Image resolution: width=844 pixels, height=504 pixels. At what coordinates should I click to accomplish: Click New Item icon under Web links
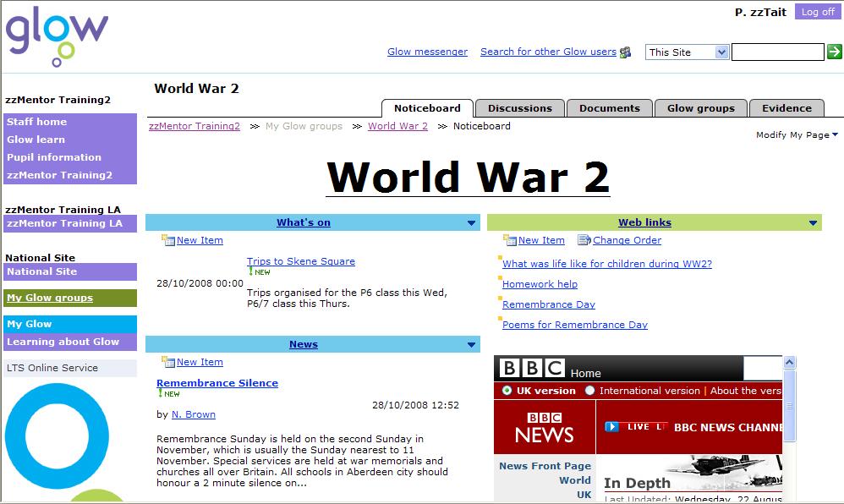[x=509, y=240]
